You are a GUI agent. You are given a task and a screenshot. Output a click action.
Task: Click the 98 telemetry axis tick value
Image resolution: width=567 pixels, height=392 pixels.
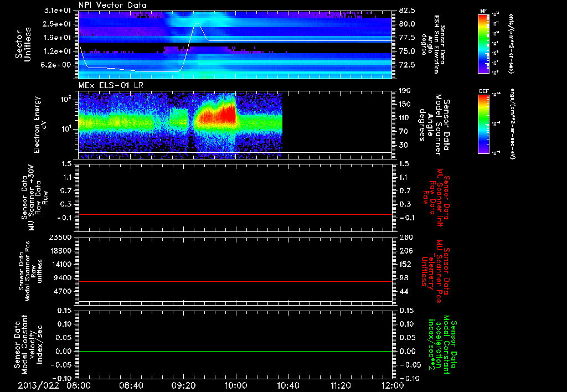404,278
